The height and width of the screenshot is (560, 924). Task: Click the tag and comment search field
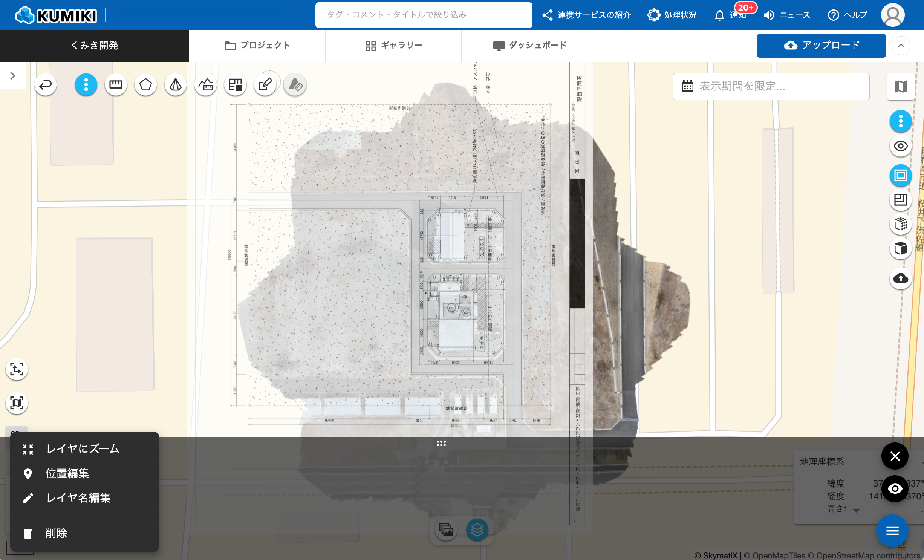[x=424, y=15]
